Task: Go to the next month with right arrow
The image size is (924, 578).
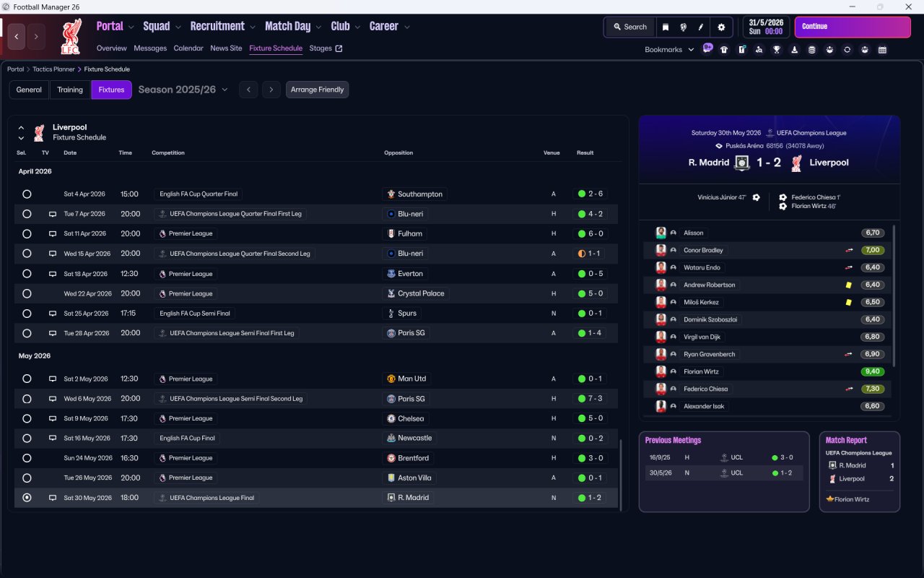Action: click(x=271, y=90)
